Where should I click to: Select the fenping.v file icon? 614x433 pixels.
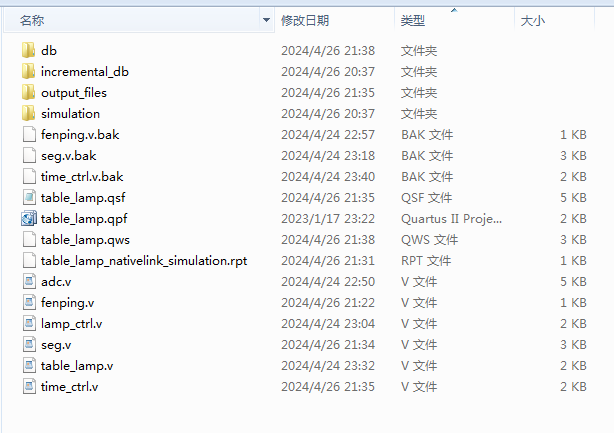click(x=29, y=303)
